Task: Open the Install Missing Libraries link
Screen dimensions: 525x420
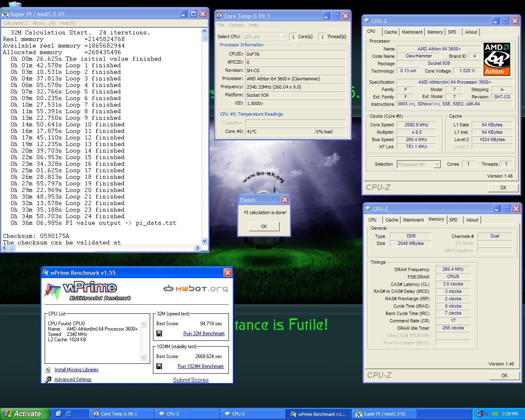Action: pyautogui.click(x=76, y=370)
